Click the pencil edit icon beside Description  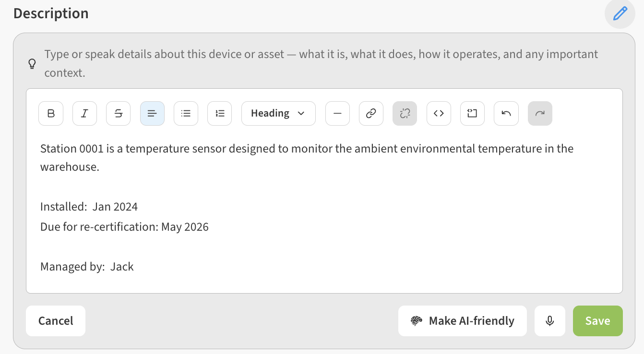click(620, 13)
